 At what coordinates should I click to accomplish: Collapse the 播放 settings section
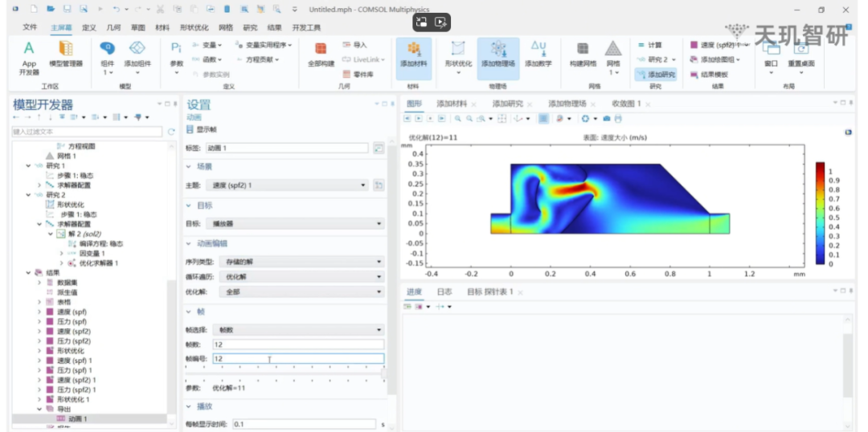[188, 406]
